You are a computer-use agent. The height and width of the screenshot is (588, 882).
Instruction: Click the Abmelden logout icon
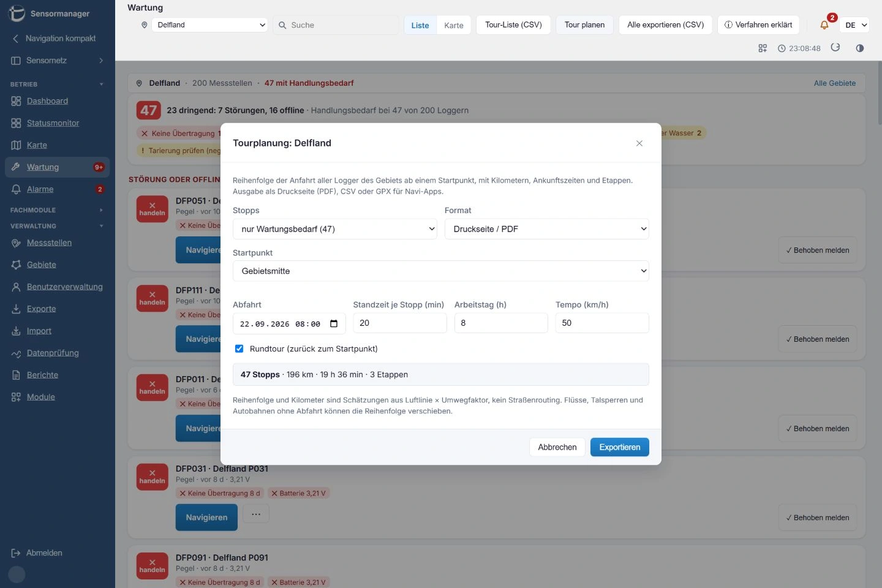16,553
